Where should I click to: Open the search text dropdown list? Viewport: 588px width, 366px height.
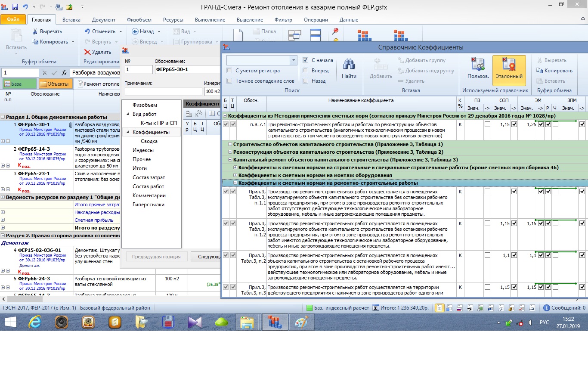294,60
